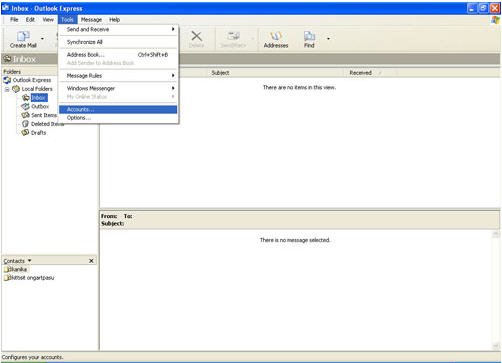The width and height of the screenshot is (502, 363).
Task: Close the Contacts pane
Action: pyautogui.click(x=91, y=261)
